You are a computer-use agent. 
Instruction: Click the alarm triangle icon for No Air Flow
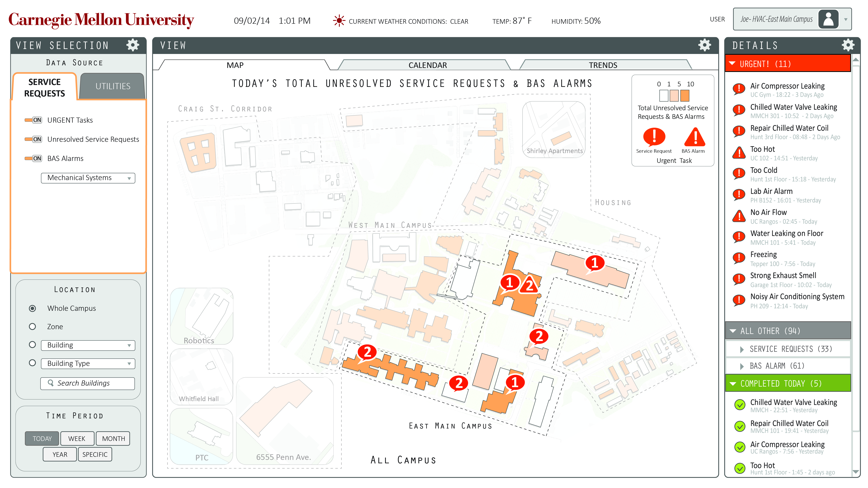pos(739,216)
